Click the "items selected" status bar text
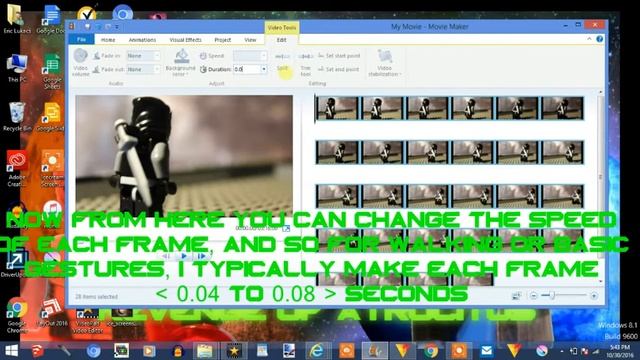This screenshot has height=360, width=640. [97, 296]
